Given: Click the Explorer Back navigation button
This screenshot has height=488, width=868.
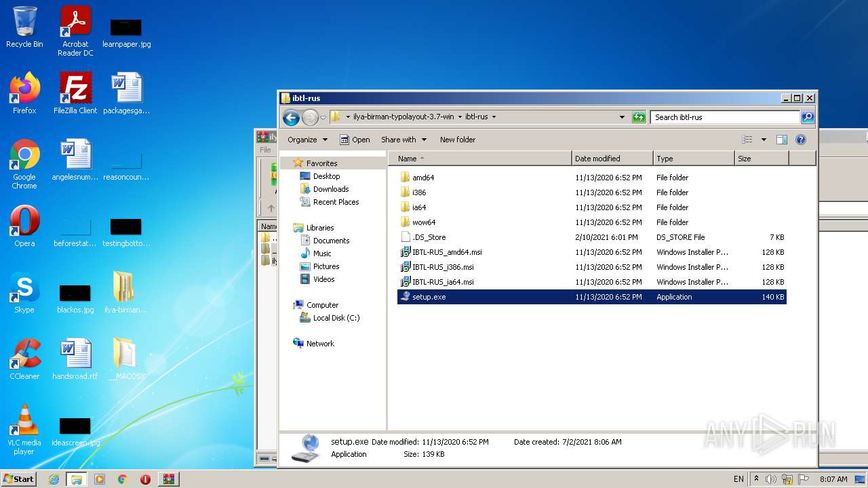Looking at the screenshot, I should pos(291,117).
